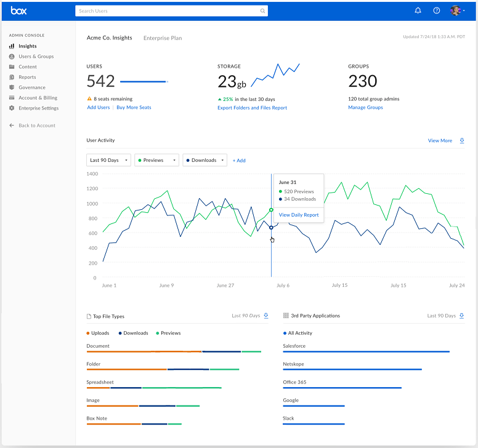
Task: Open the Downloads metric dropdown
Action: (205, 160)
